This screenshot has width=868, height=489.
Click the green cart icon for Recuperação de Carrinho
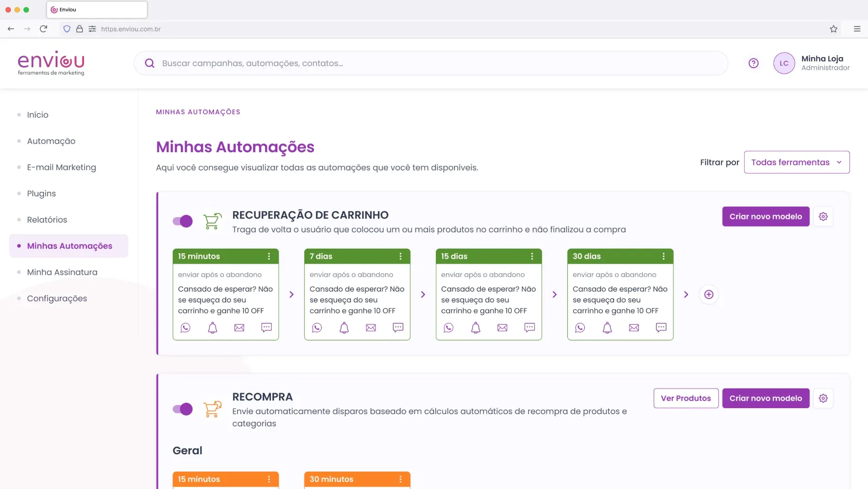coord(212,221)
